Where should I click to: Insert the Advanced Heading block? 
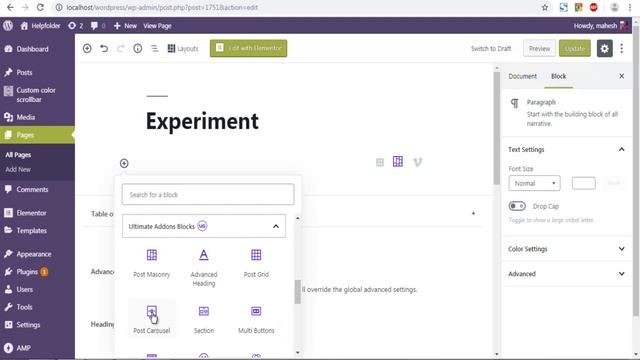coord(204,267)
